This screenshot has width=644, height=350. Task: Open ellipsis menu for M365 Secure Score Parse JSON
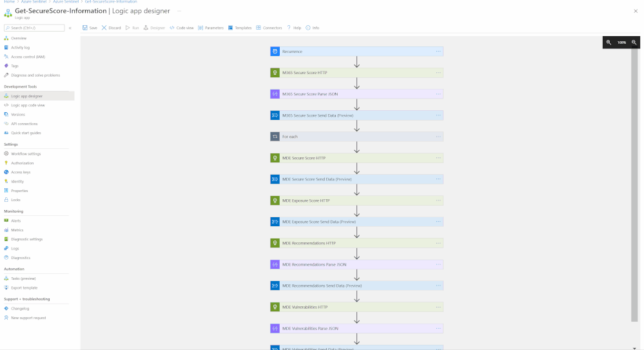[438, 94]
